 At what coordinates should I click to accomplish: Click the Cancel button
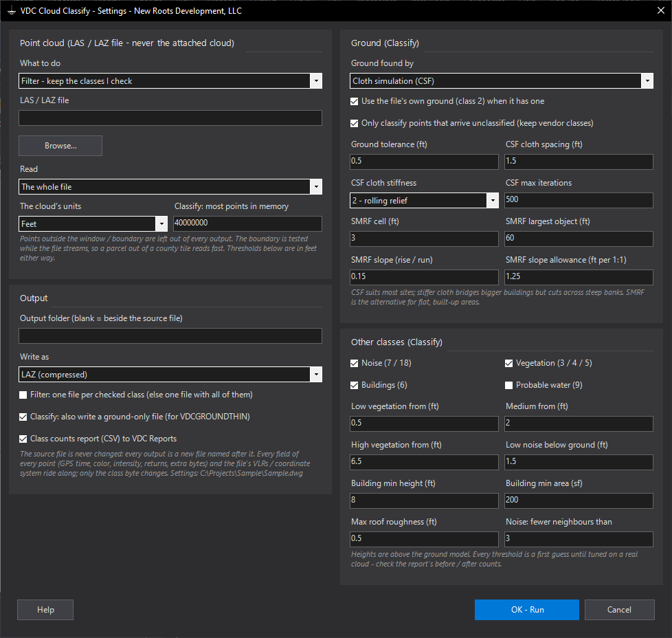[x=619, y=610]
